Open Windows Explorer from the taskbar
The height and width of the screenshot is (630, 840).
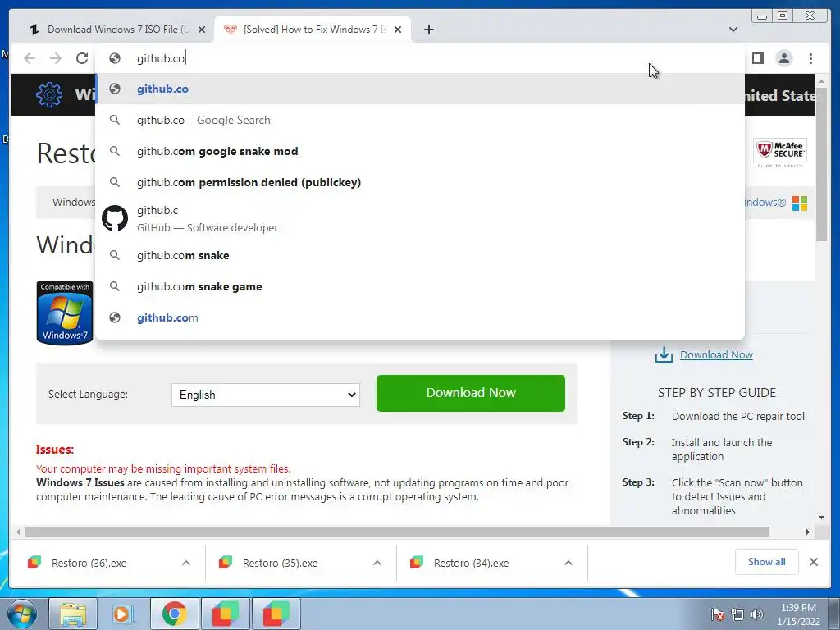point(73,614)
